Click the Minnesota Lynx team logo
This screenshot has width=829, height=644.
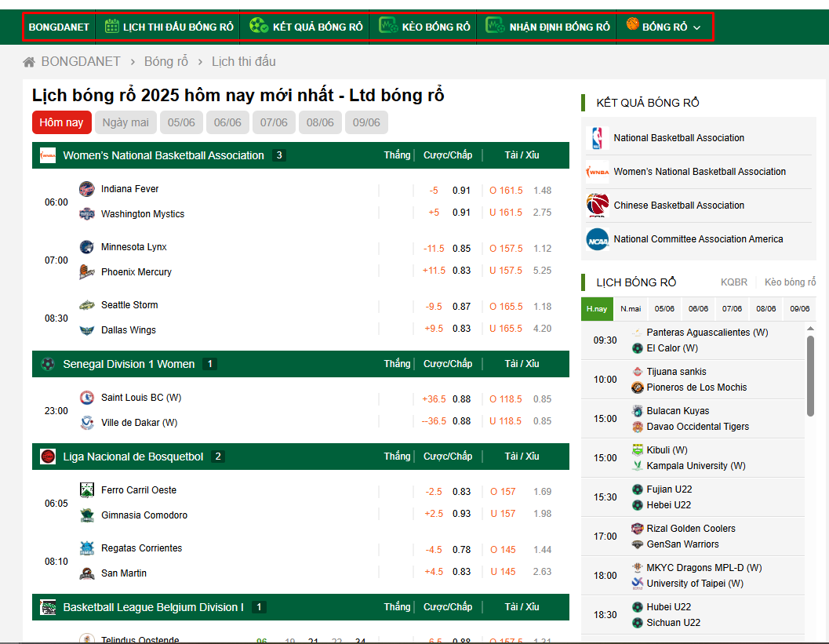(x=87, y=247)
